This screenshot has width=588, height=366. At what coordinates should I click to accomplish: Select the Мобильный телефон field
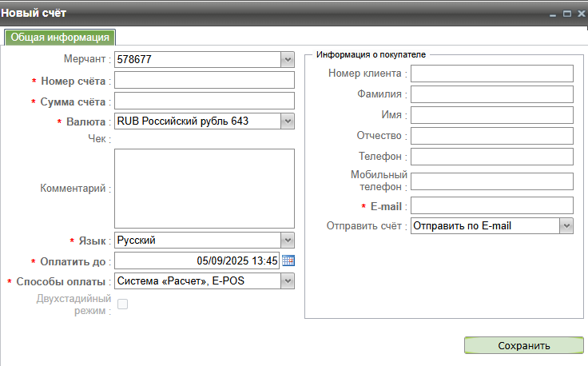point(492,181)
